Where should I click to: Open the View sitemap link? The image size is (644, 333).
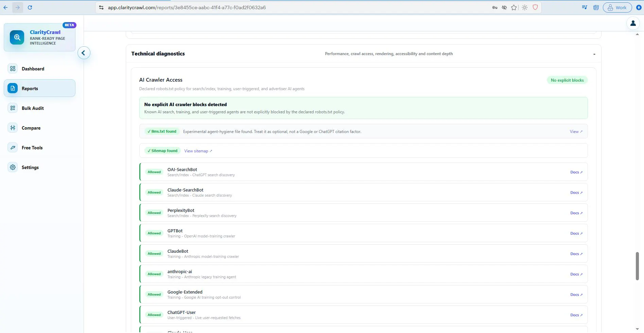point(198,151)
